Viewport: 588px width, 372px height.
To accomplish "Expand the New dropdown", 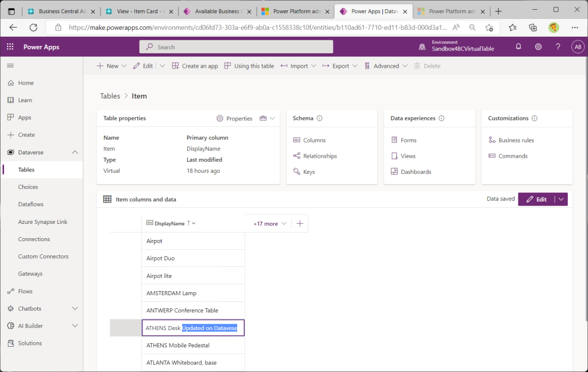I will (125, 66).
